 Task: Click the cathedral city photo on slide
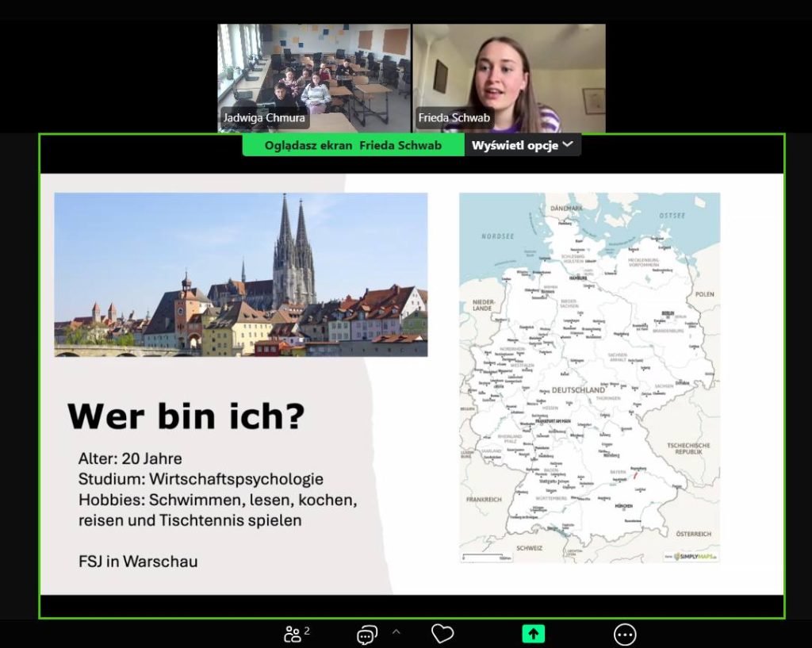240,274
